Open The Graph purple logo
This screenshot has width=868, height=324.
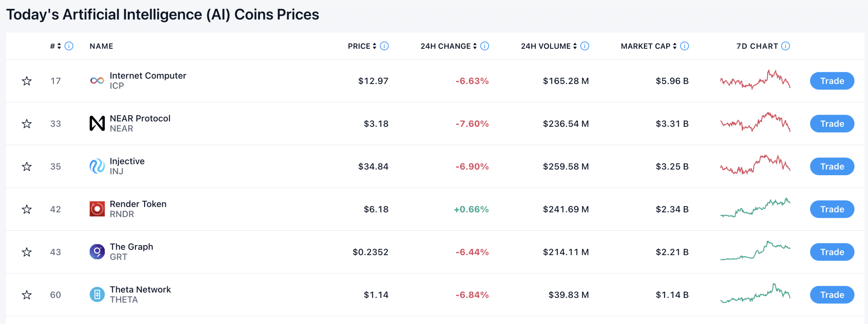click(97, 251)
